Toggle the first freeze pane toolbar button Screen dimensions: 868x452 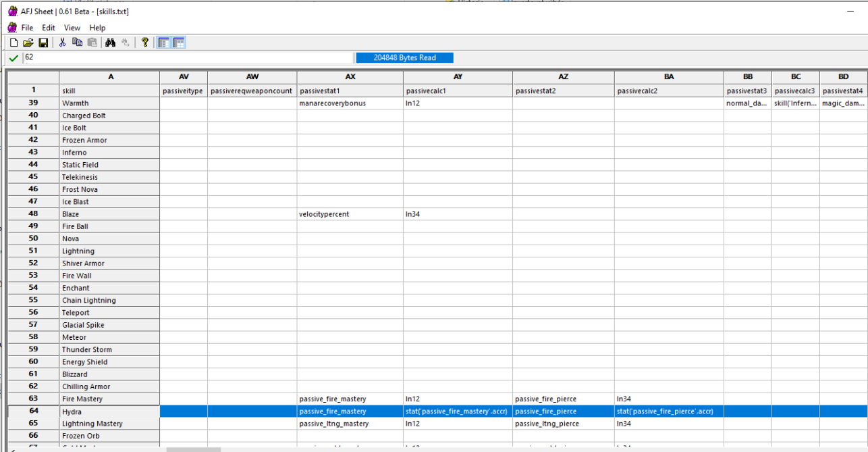(164, 43)
